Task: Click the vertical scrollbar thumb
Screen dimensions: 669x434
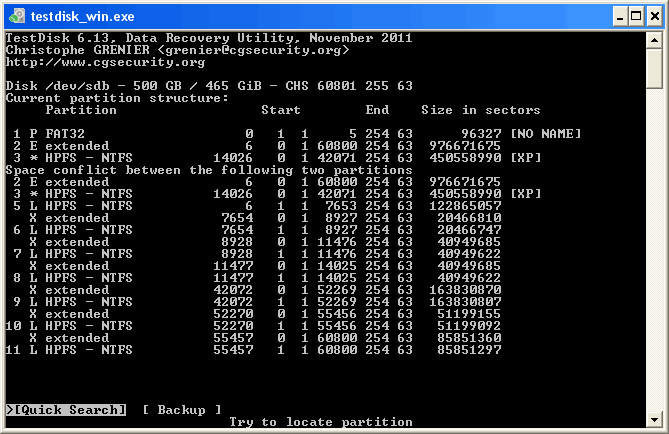Action: click(x=654, y=69)
